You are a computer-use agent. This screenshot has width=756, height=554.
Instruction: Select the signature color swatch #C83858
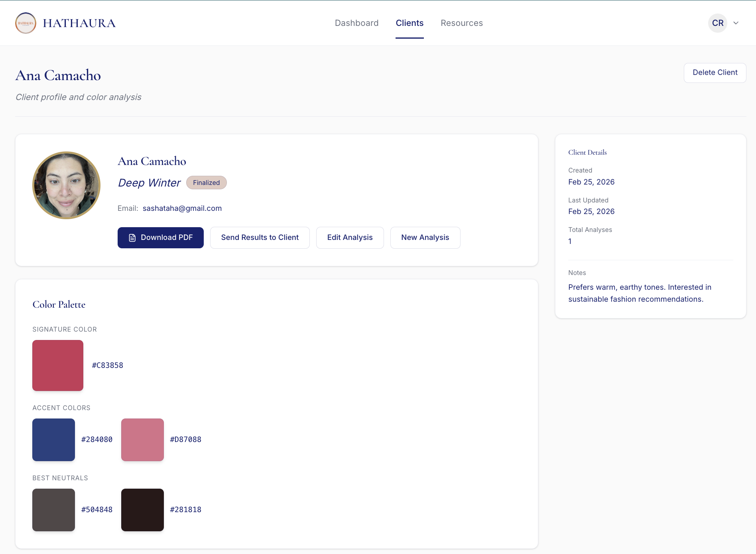tap(58, 365)
